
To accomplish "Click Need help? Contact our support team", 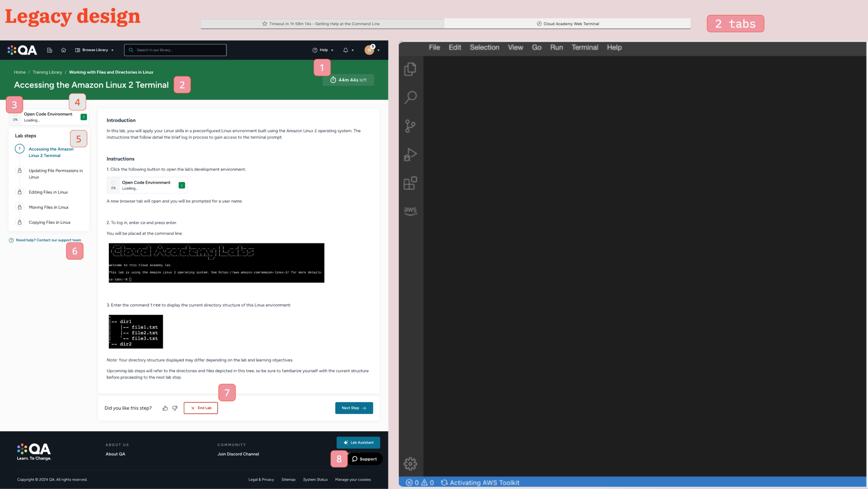I will coord(45,240).
